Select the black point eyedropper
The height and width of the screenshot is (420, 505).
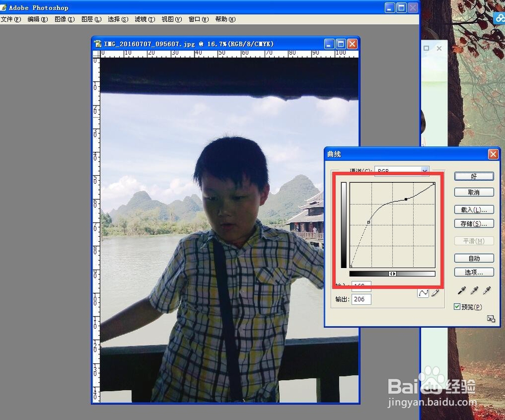[462, 291]
